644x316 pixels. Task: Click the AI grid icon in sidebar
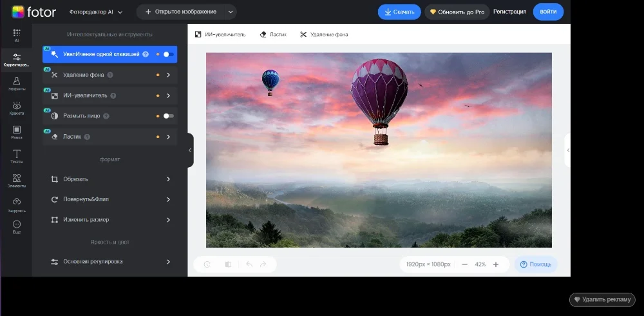(17, 35)
